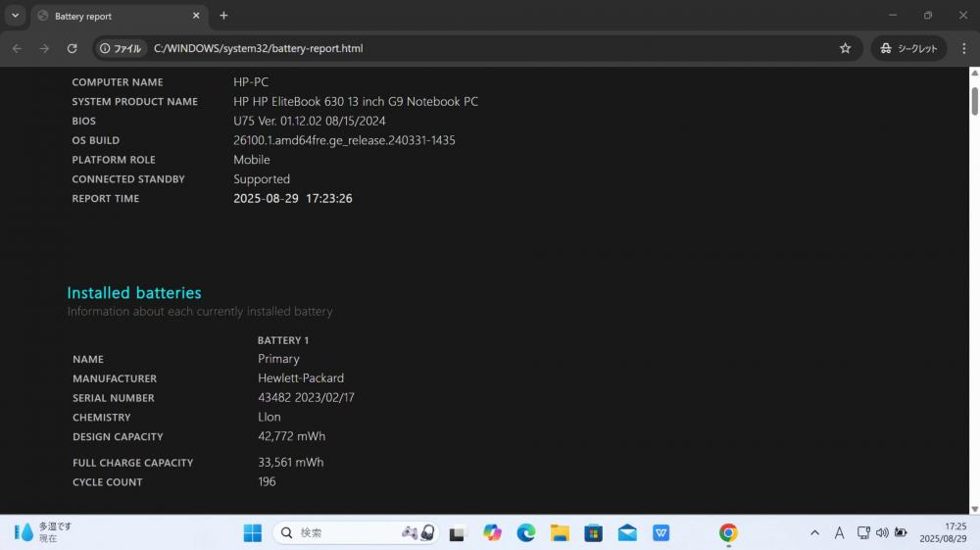The height and width of the screenshot is (550, 980).
Task: Select the text HP-PC
Action: [251, 82]
